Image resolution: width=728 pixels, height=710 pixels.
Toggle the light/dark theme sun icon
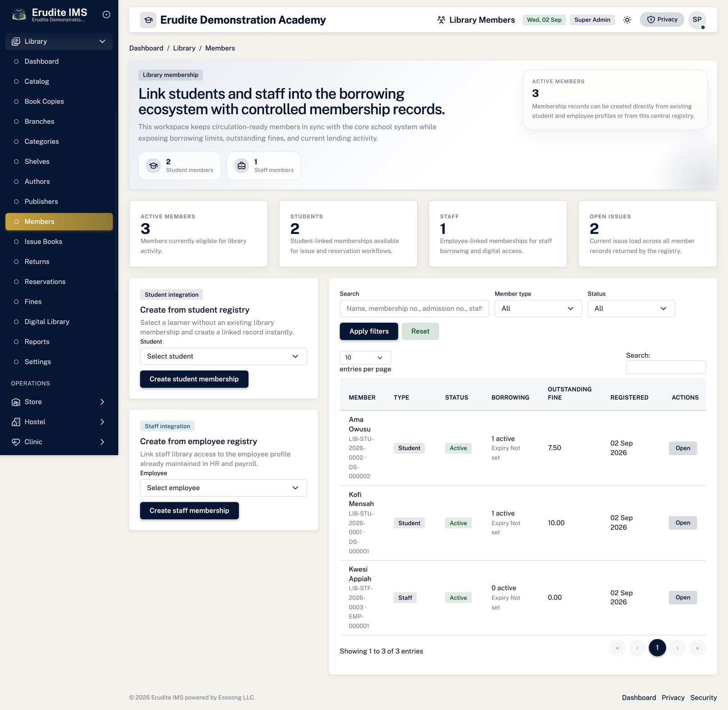tap(627, 20)
